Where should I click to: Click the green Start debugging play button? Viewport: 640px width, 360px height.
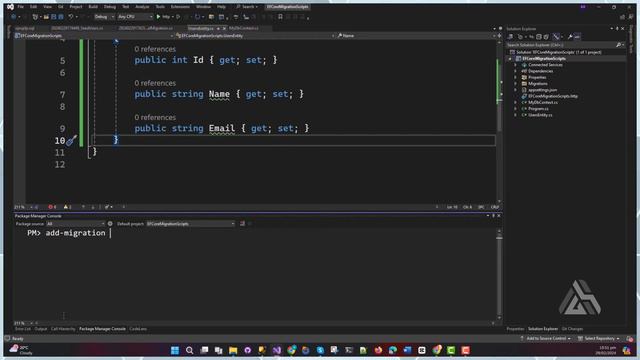pos(158,17)
